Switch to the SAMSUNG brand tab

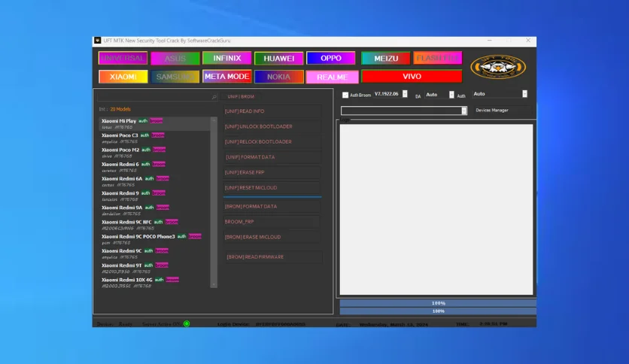point(175,77)
